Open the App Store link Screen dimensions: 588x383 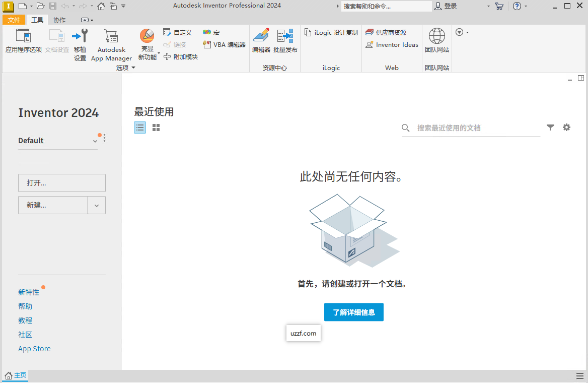coord(34,348)
